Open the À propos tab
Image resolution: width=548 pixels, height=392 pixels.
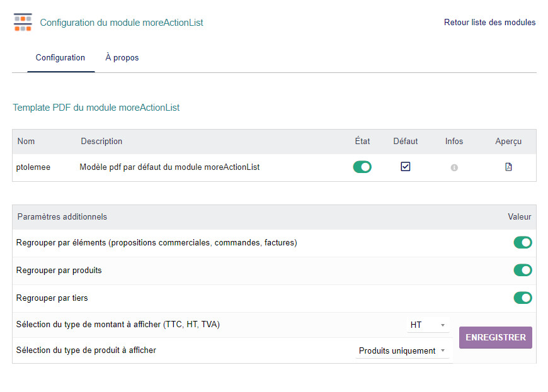(x=122, y=58)
